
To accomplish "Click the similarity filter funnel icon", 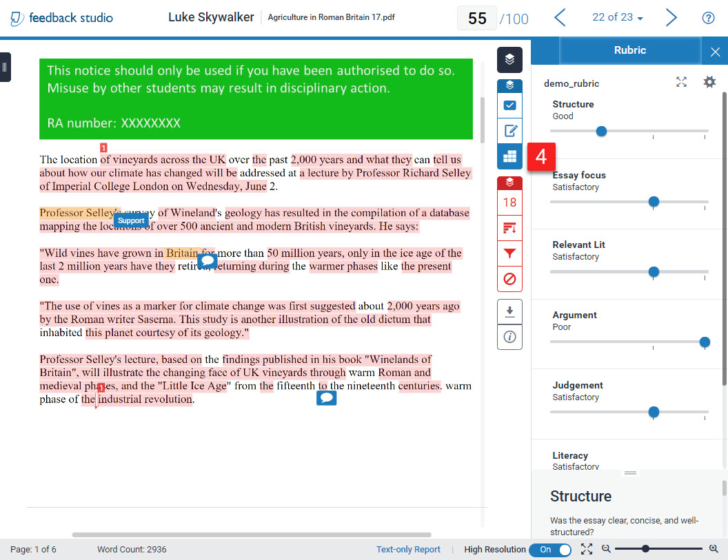I will [509, 253].
